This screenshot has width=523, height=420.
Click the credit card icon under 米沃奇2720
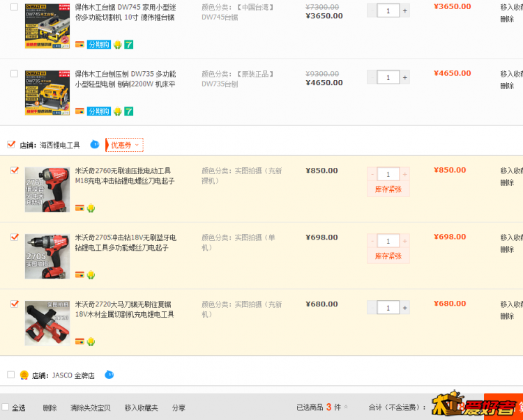point(79,341)
